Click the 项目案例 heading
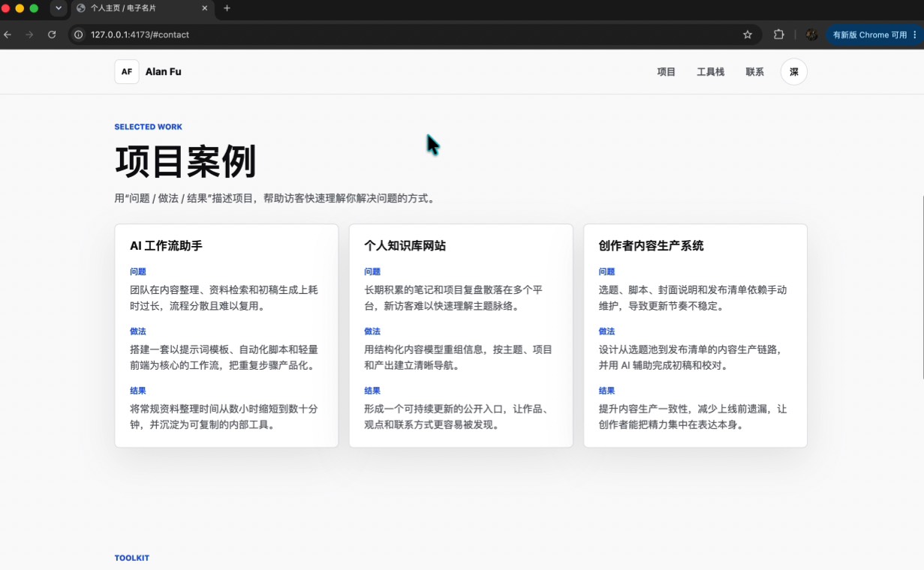The height and width of the screenshot is (570, 924). point(185,161)
